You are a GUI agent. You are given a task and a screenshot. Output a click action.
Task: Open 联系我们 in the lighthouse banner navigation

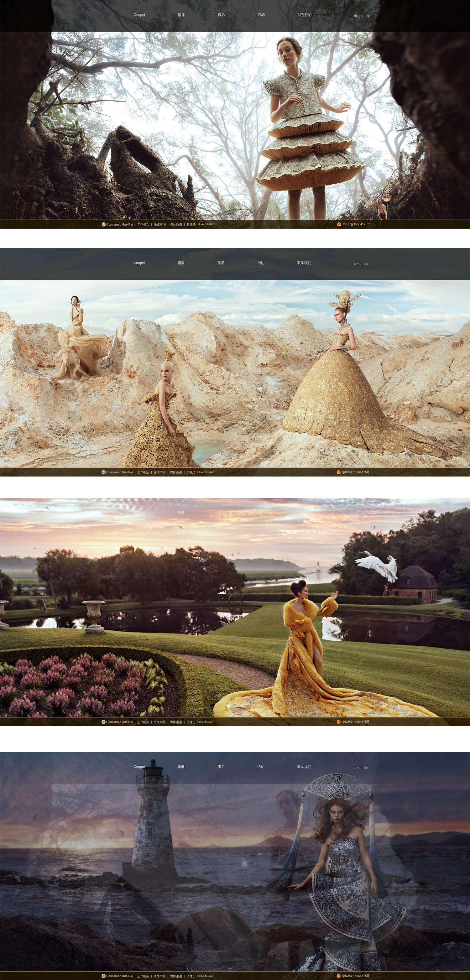304,767
